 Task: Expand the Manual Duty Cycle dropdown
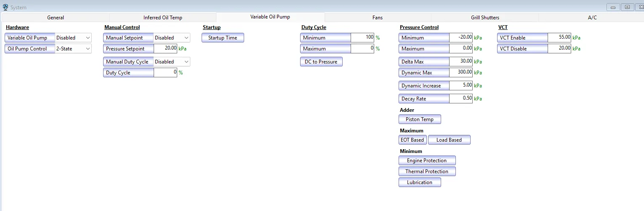click(x=172, y=62)
